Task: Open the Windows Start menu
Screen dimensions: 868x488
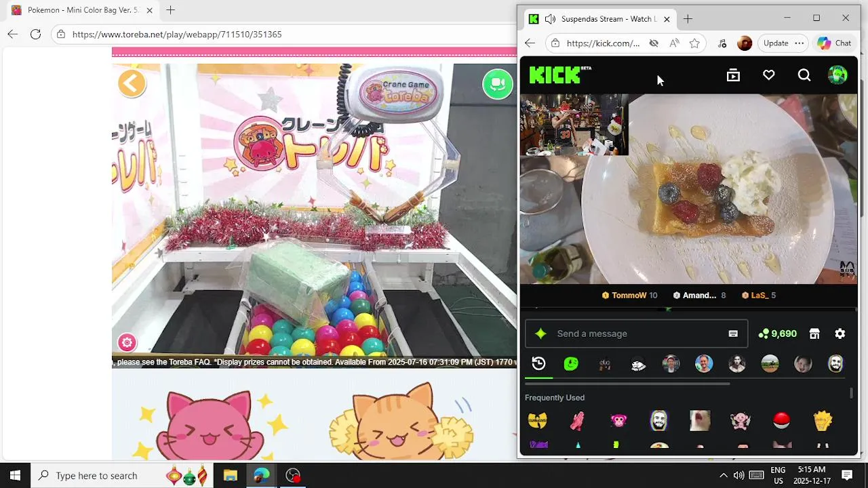Action: tap(15, 475)
